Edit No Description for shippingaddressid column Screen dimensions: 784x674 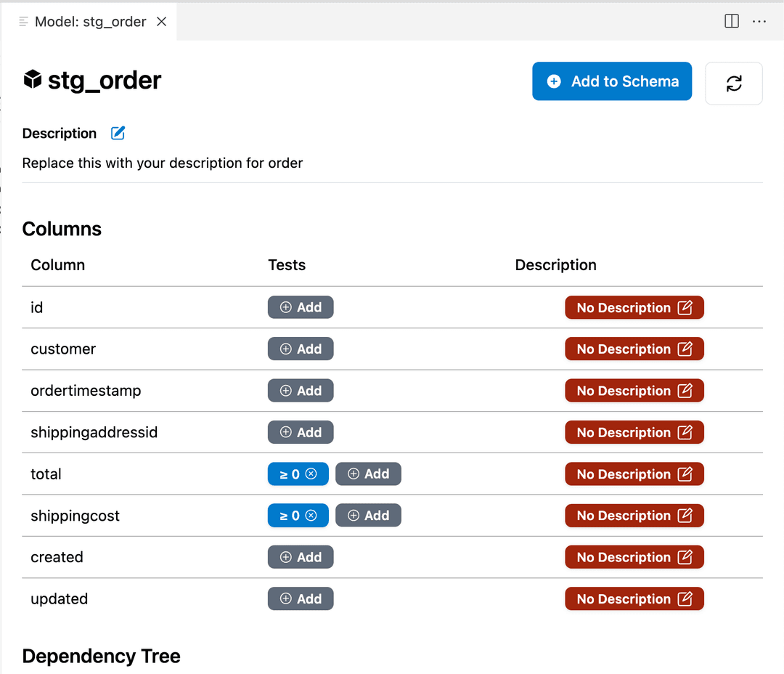point(634,433)
